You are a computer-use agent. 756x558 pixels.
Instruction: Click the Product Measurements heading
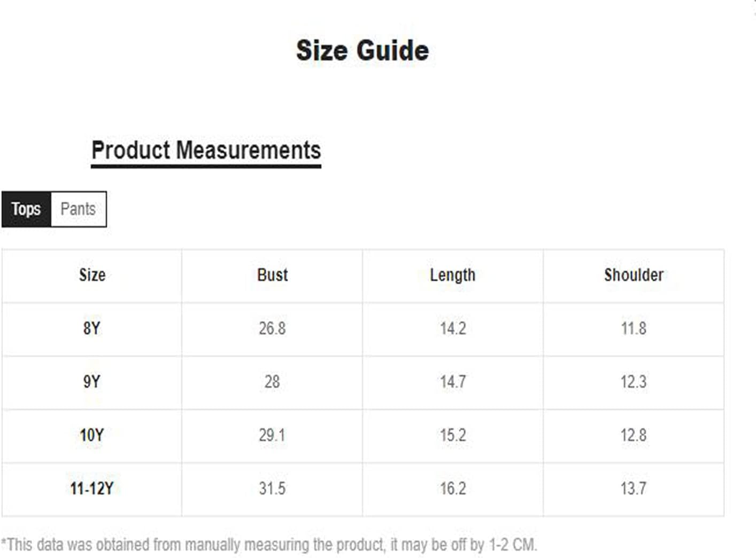click(x=206, y=150)
